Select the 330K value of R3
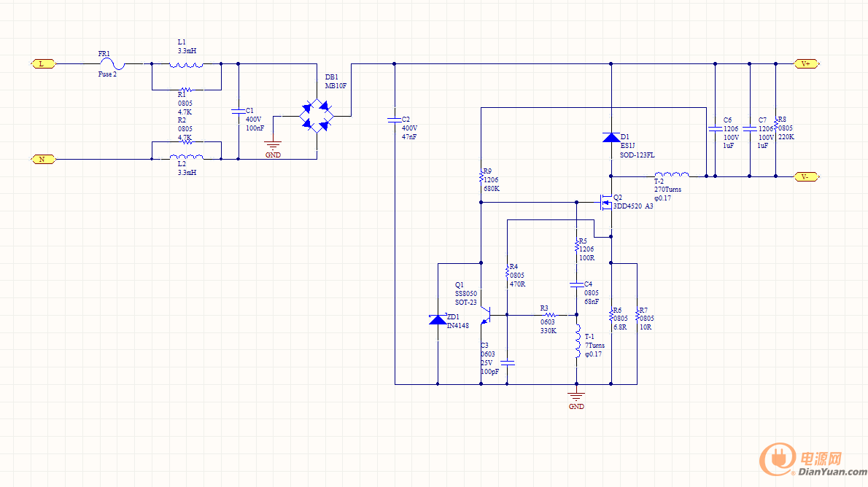This screenshot has width=868, height=487. tap(548, 331)
